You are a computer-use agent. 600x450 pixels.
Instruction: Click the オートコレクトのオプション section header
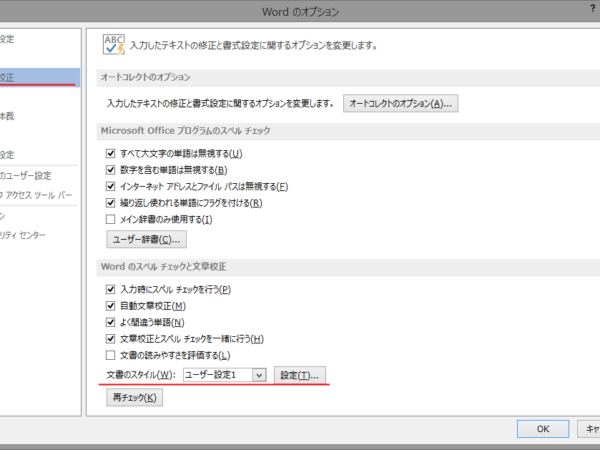coord(145,77)
